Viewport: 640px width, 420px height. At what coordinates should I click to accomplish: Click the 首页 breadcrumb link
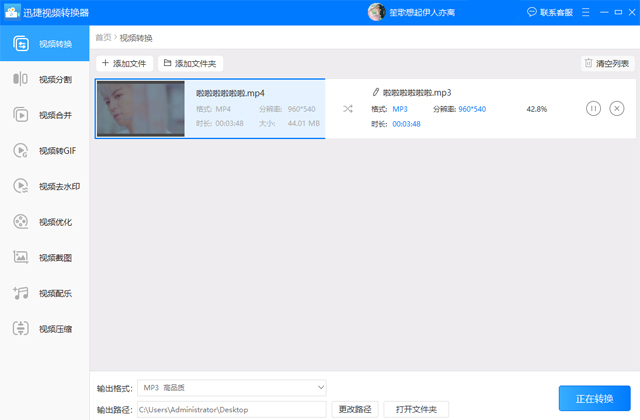click(103, 38)
